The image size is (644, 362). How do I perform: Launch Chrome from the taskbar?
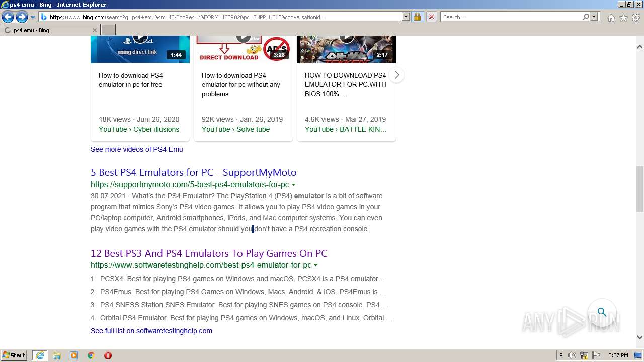coord(91,355)
